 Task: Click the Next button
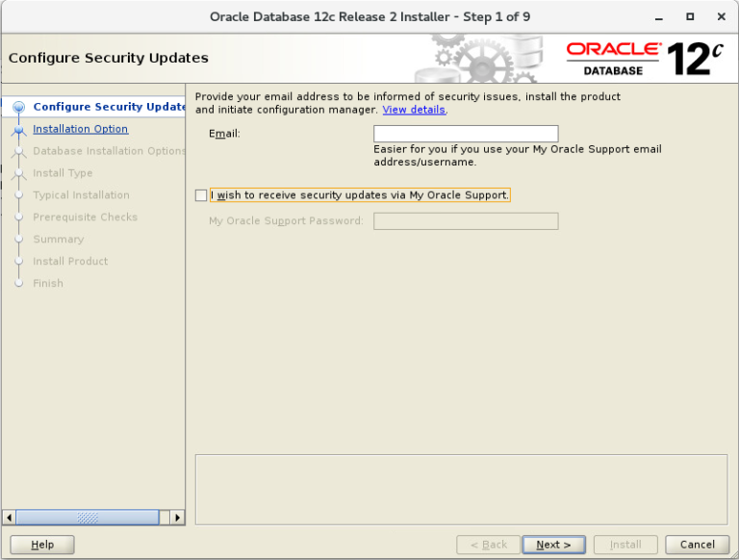[554, 545]
